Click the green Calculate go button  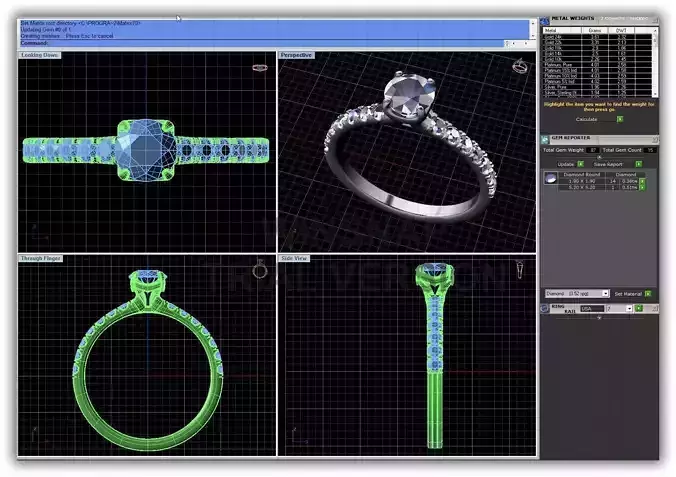coord(620,119)
